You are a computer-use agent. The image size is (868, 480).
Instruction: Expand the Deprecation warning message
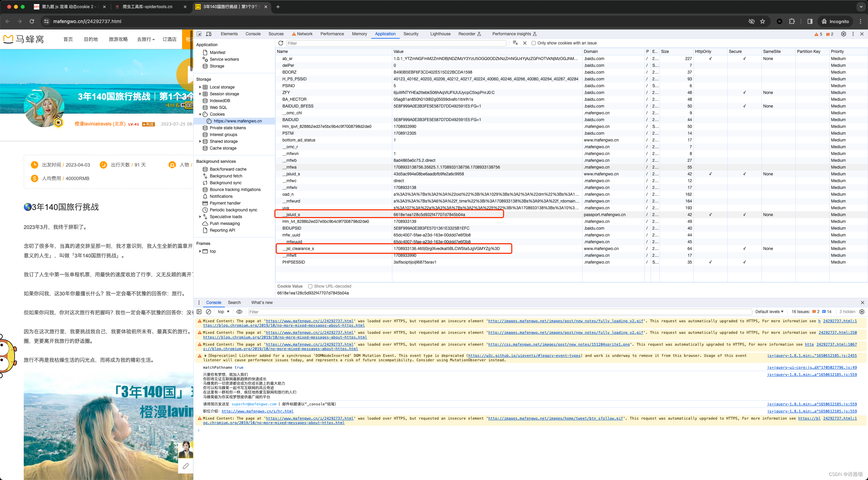205,356
